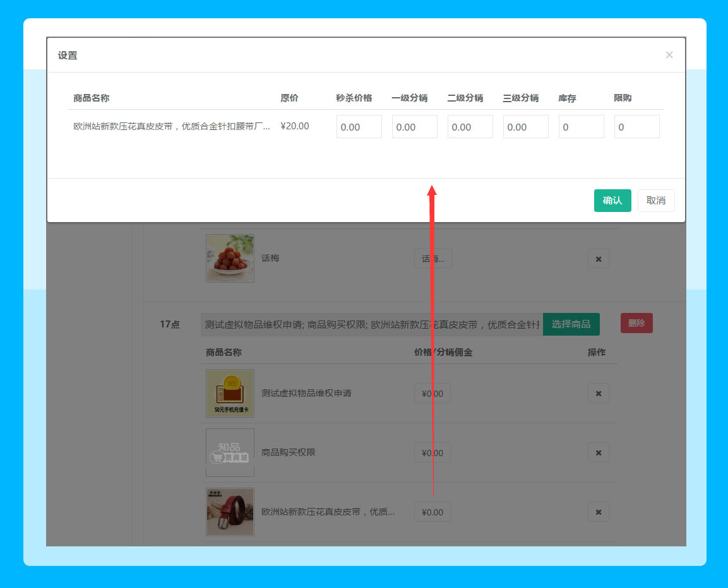The image size is (728, 588).
Task: Click the red 删除 button
Action: pos(636,323)
